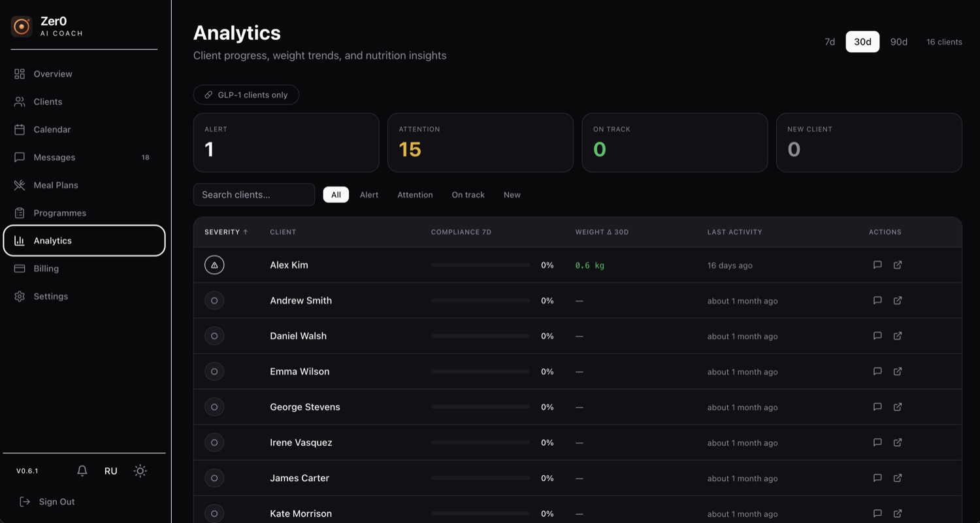This screenshot has height=523, width=980.
Task: Filter table by Alert tab
Action: click(369, 195)
